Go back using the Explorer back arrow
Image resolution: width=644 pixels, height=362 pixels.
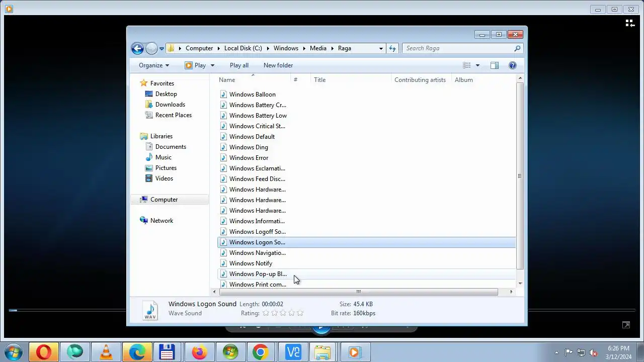[137, 48]
